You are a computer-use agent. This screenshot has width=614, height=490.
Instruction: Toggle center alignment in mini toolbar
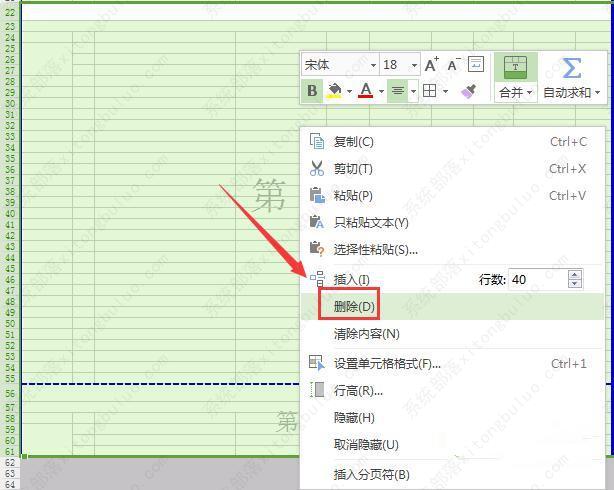coord(397,91)
